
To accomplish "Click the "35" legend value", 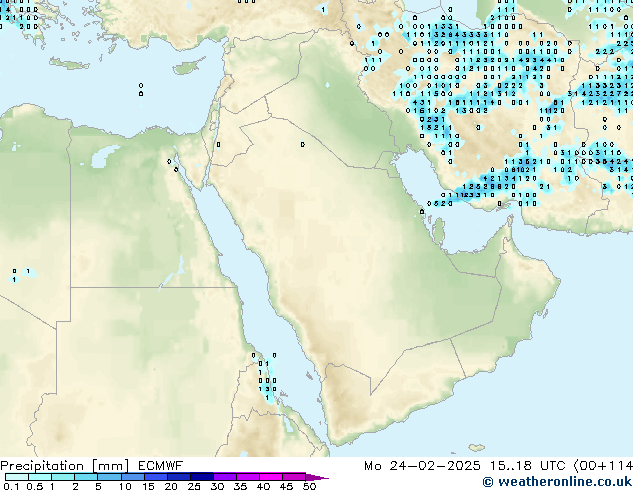I will 240,486.
